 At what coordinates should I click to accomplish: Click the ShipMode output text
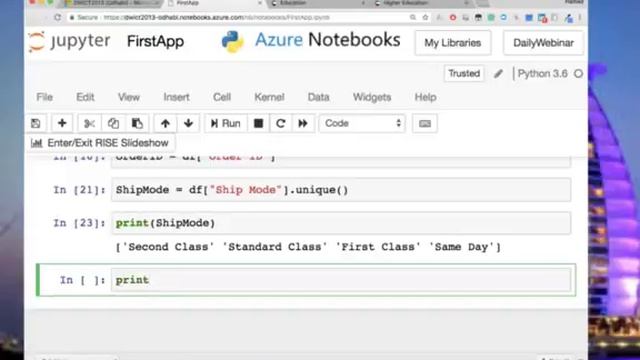pos(308,247)
